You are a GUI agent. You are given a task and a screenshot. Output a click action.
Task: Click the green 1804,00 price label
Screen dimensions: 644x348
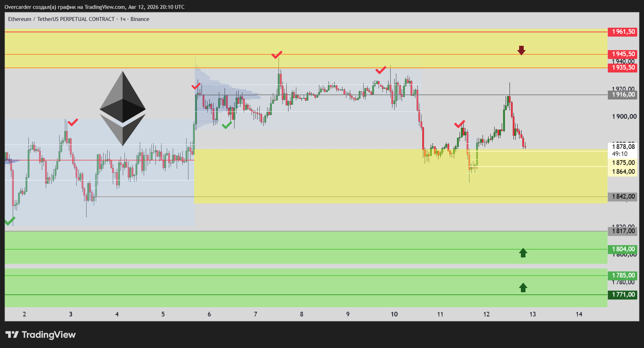click(x=623, y=249)
